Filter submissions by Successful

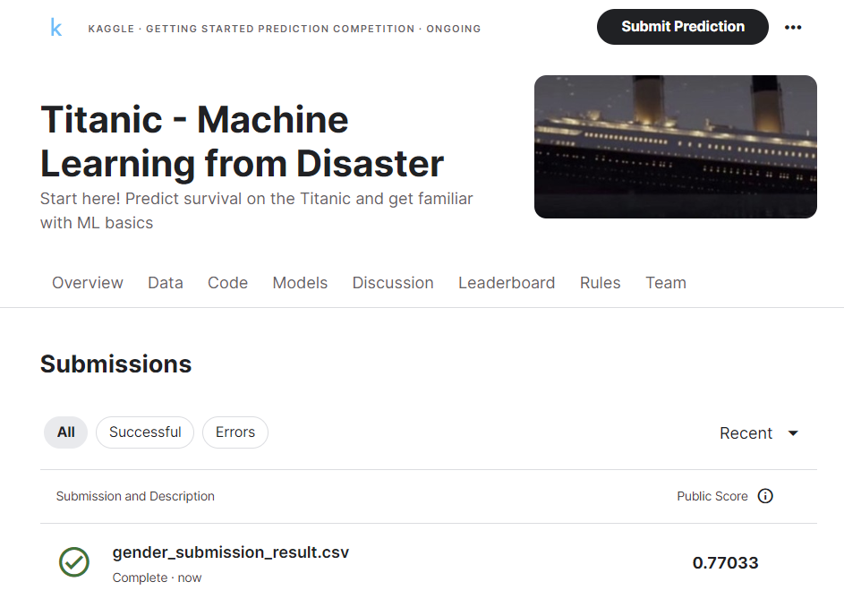click(x=145, y=432)
